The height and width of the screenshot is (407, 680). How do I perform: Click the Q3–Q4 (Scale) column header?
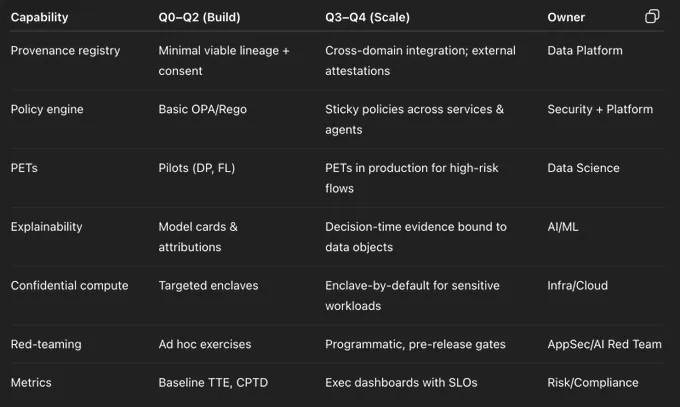pyautogui.click(x=367, y=17)
